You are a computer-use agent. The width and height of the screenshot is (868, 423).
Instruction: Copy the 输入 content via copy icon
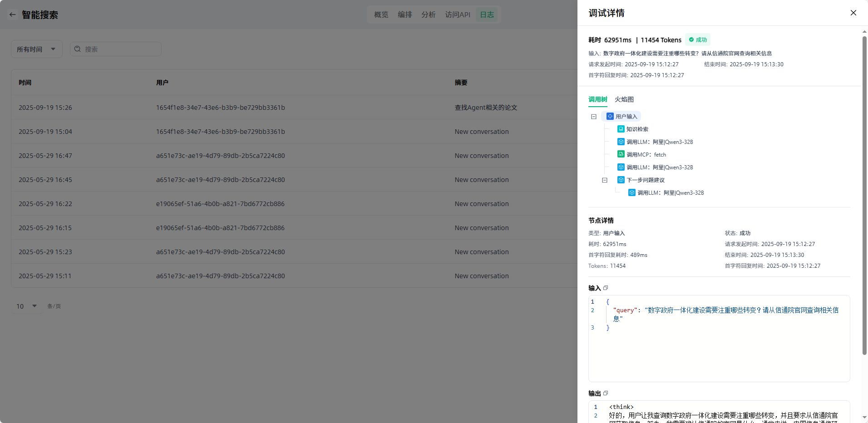(606, 288)
